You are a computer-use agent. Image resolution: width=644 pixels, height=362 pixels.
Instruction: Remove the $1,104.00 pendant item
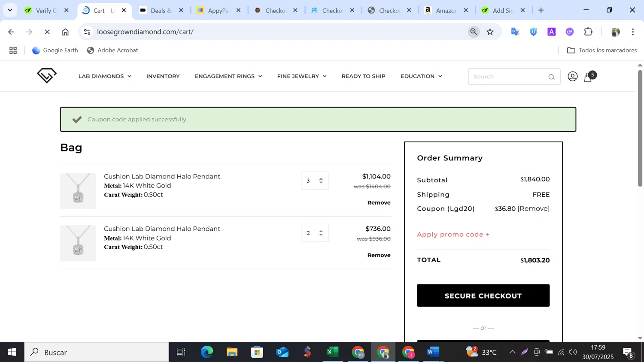click(x=379, y=202)
